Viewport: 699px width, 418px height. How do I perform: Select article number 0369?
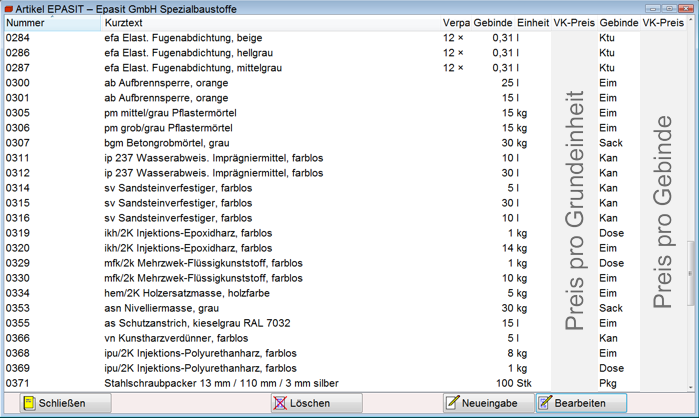(x=18, y=369)
